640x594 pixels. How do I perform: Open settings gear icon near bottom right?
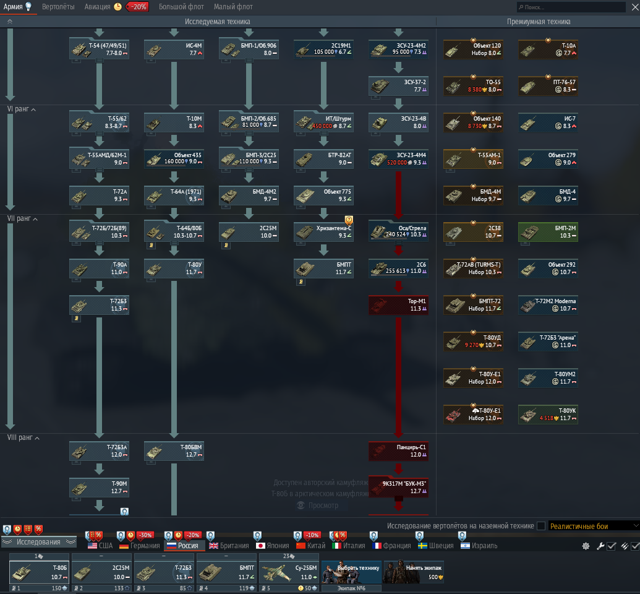(x=586, y=546)
